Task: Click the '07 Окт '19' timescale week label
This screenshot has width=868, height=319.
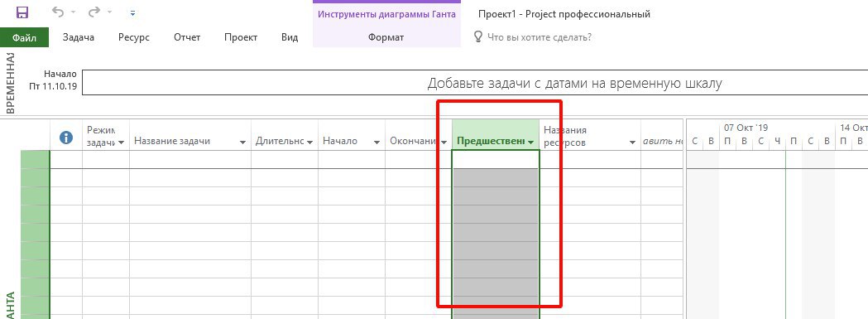Action: (746, 128)
